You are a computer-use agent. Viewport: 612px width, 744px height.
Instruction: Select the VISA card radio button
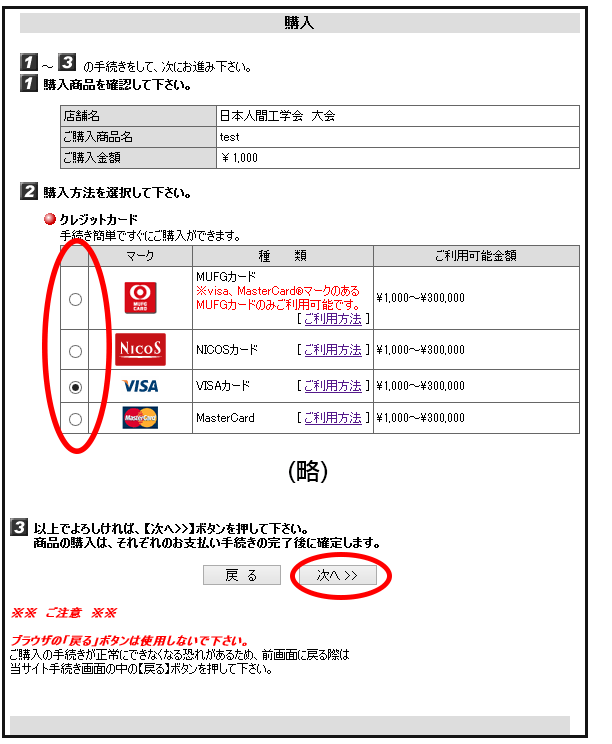click(x=75, y=387)
